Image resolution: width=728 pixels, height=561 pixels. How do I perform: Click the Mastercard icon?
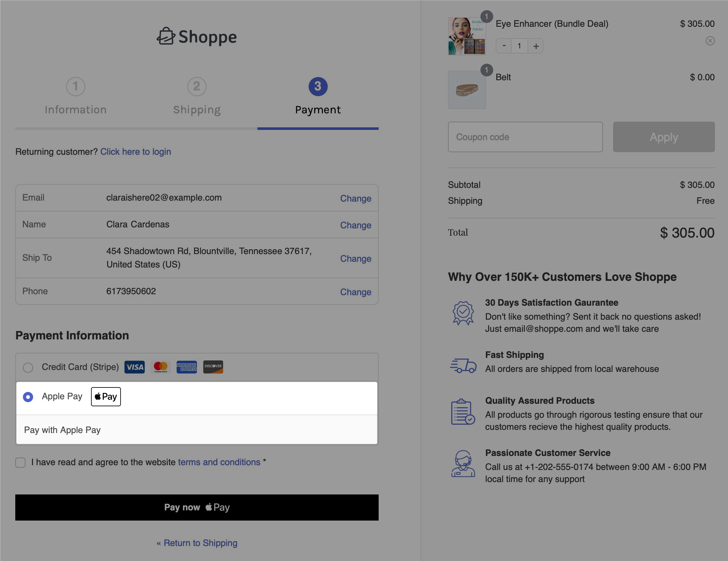(160, 366)
